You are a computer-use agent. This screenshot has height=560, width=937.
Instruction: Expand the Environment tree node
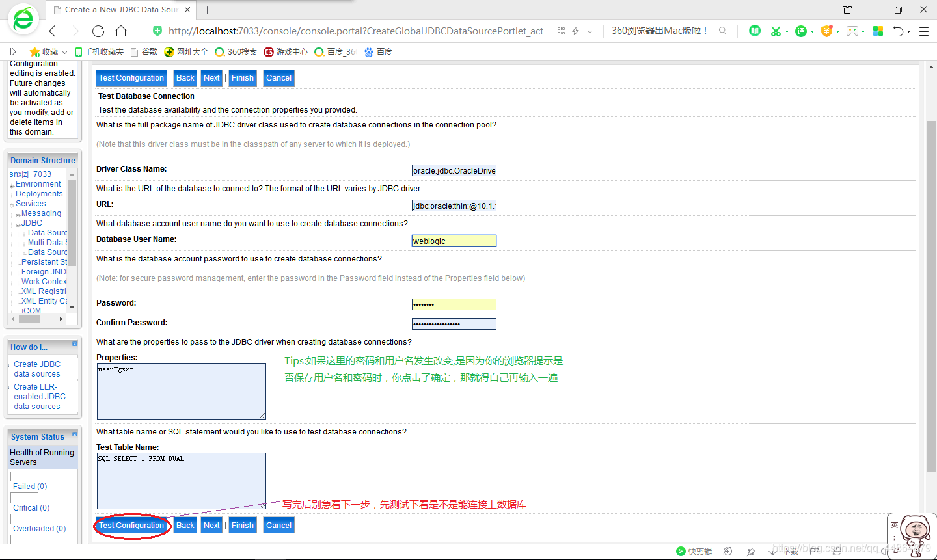click(x=12, y=186)
